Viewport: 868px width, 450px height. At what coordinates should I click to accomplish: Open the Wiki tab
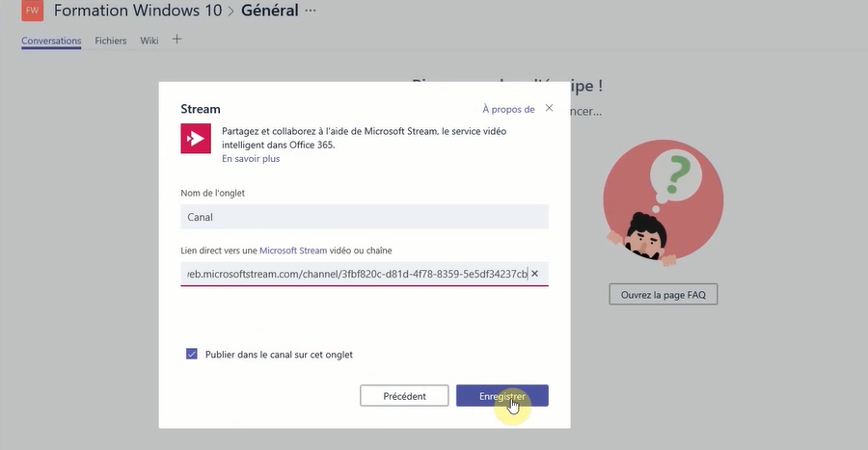[x=149, y=40]
